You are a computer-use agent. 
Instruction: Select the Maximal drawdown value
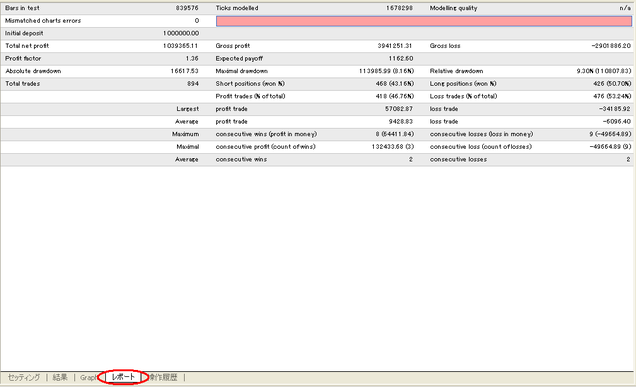point(387,71)
